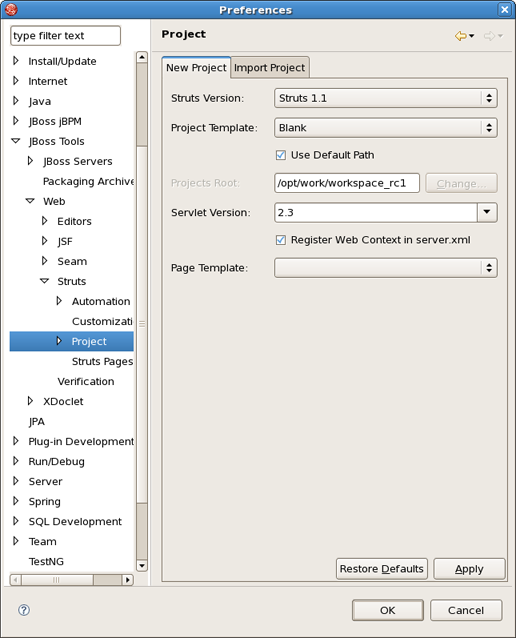Expand the Automation tree node
This screenshot has width=516, height=638.
59,301
